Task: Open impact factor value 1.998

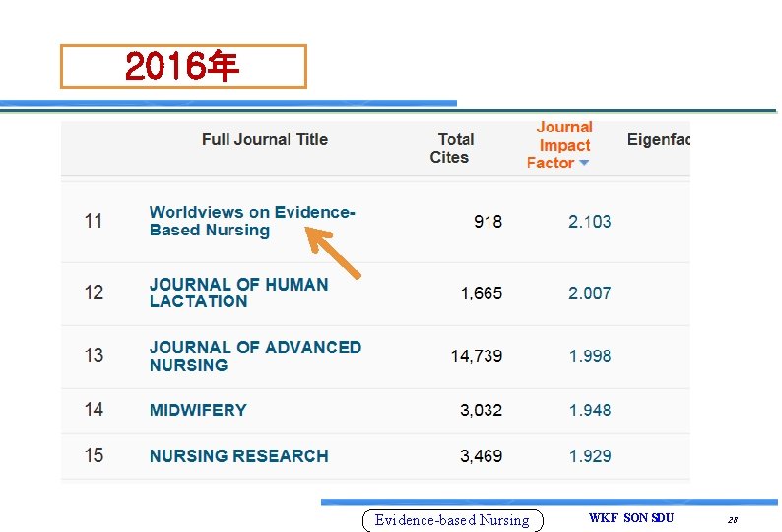Action: click(590, 356)
